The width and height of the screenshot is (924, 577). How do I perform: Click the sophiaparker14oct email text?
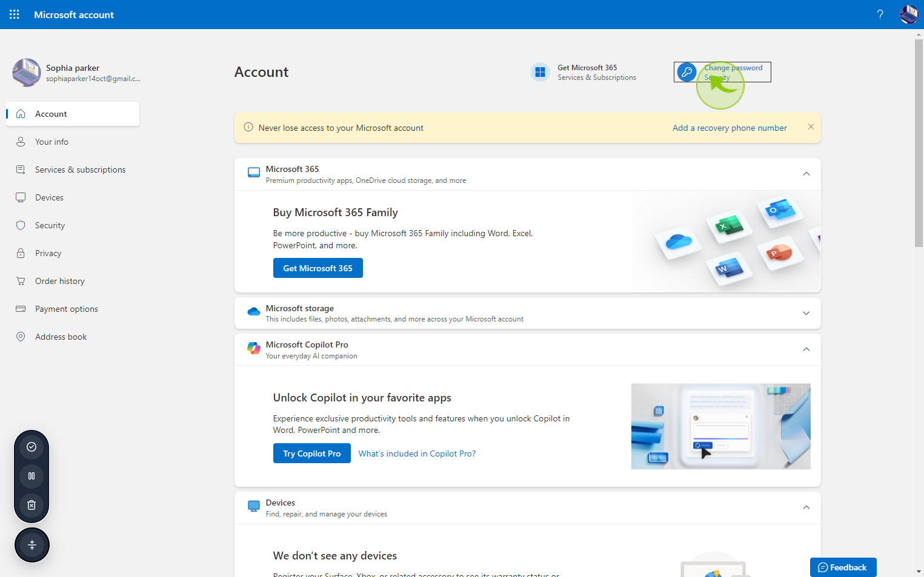[x=93, y=79]
